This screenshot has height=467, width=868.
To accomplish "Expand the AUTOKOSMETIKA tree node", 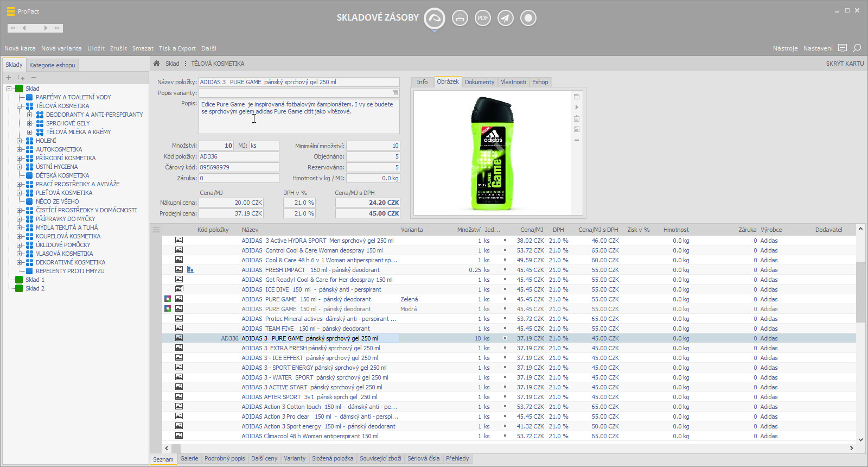I will coord(19,149).
